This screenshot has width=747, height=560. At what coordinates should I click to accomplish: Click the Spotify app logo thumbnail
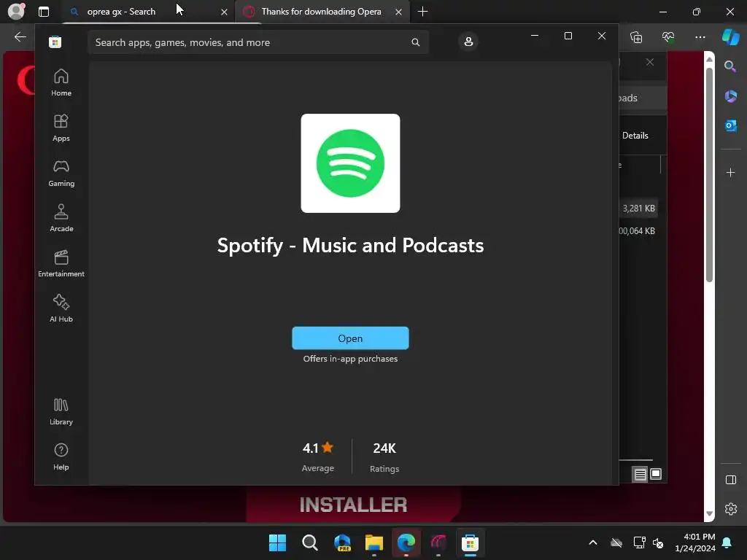tap(350, 163)
